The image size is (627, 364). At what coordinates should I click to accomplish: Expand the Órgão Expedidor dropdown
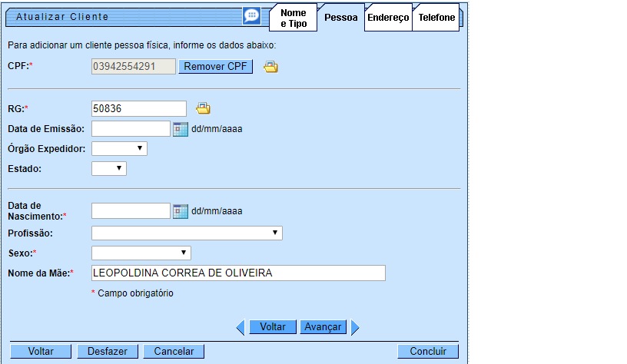click(x=119, y=149)
